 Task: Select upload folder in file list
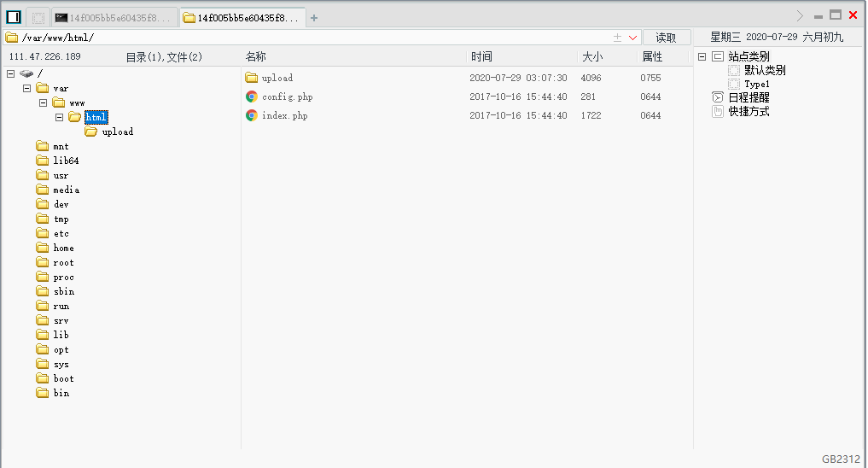[x=269, y=78]
